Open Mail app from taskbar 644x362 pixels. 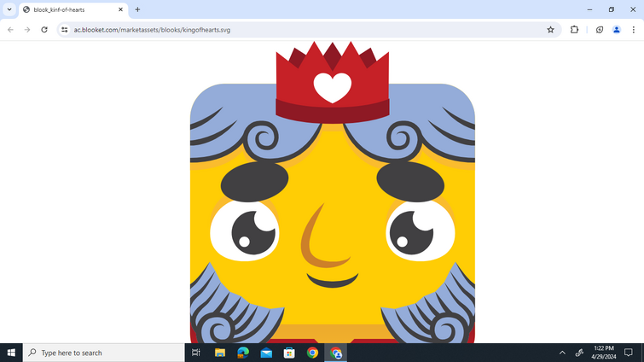(x=266, y=353)
